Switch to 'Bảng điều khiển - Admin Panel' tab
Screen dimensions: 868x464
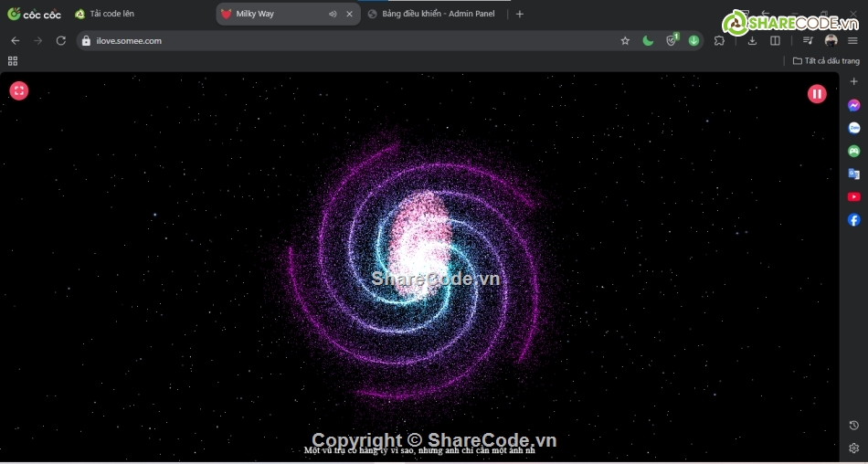coord(437,14)
